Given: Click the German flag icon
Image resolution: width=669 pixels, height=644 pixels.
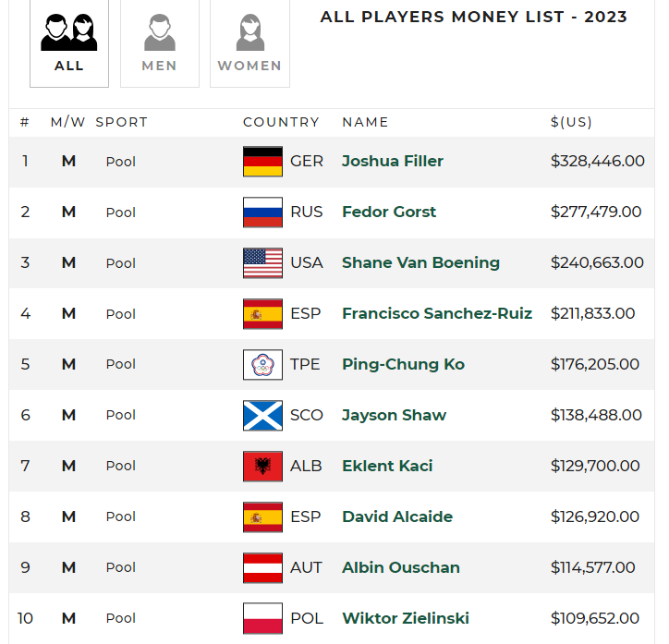Looking at the screenshot, I should tap(262, 161).
